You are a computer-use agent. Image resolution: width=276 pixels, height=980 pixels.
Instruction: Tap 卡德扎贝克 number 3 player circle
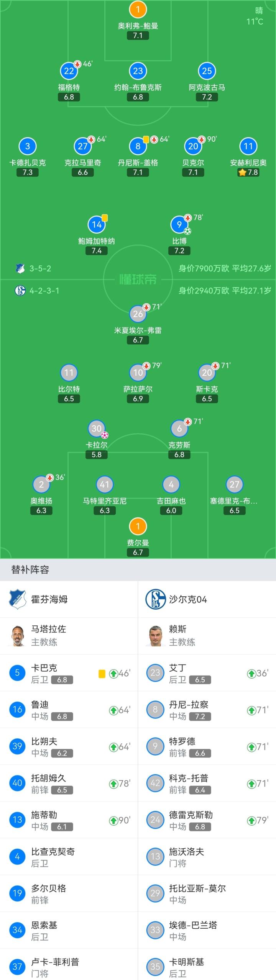28,146
